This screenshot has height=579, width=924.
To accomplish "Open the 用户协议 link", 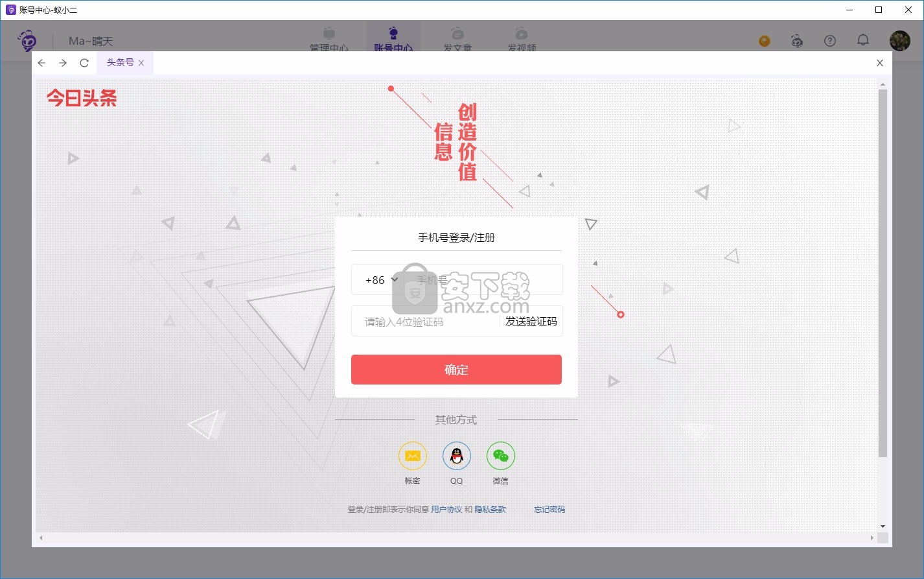I will tap(446, 510).
